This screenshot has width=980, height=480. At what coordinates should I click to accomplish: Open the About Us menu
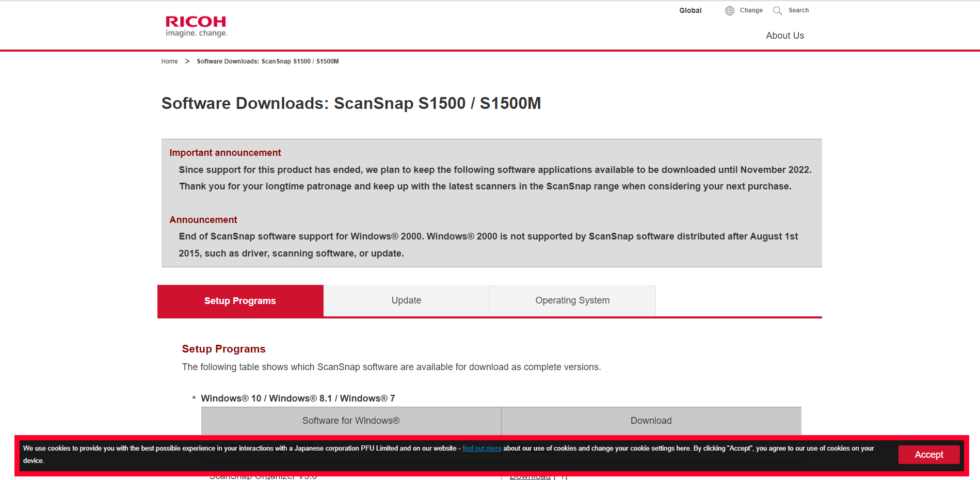pos(784,36)
